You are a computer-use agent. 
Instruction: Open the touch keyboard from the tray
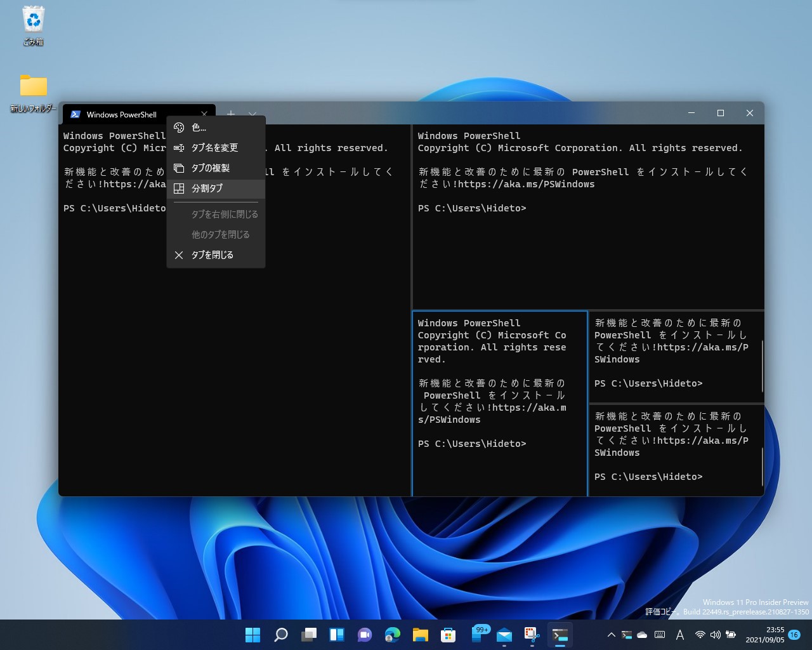pyautogui.click(x=660, y=635)
